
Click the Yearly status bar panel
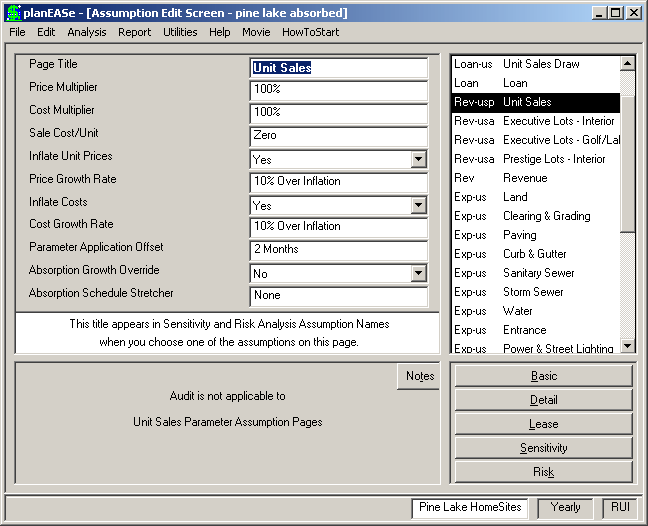tap(565, 507)
